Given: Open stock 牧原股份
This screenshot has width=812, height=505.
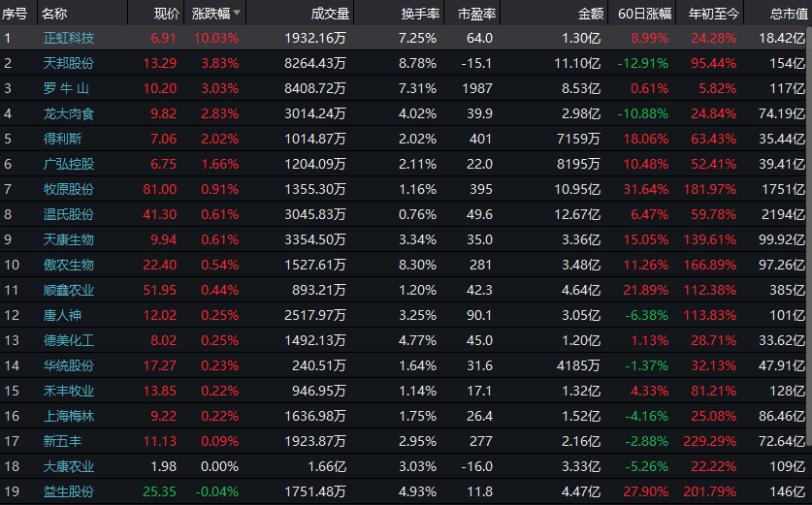Looking at the screenshot, I should (68, 189).
